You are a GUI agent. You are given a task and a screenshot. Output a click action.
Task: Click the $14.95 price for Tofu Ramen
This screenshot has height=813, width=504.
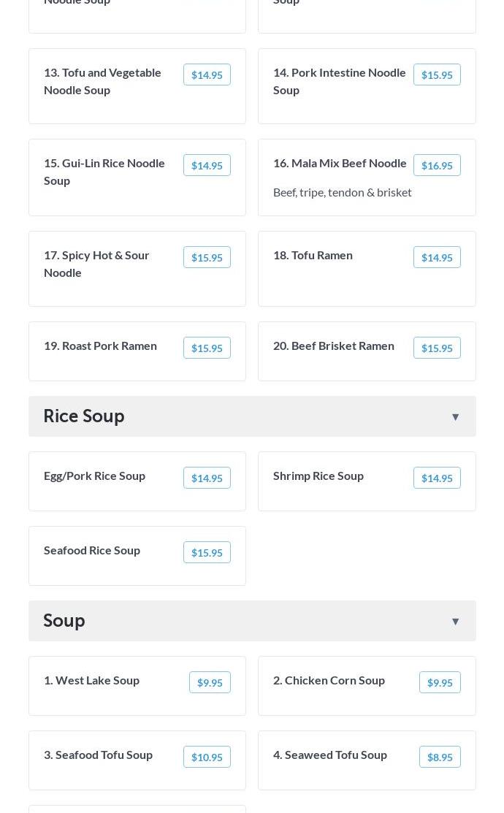(437, 257)
